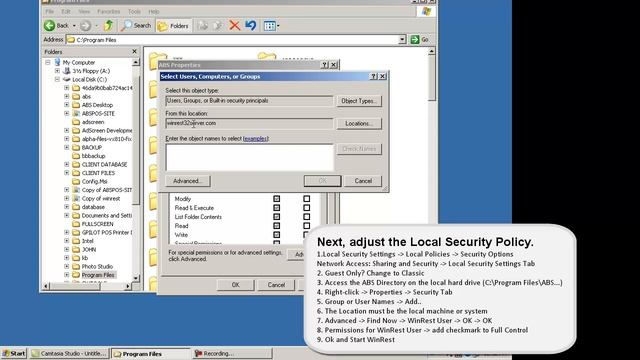Select the BACKUP folder in tree
This screenshot has height=360, width=640.
pos(92,147)
